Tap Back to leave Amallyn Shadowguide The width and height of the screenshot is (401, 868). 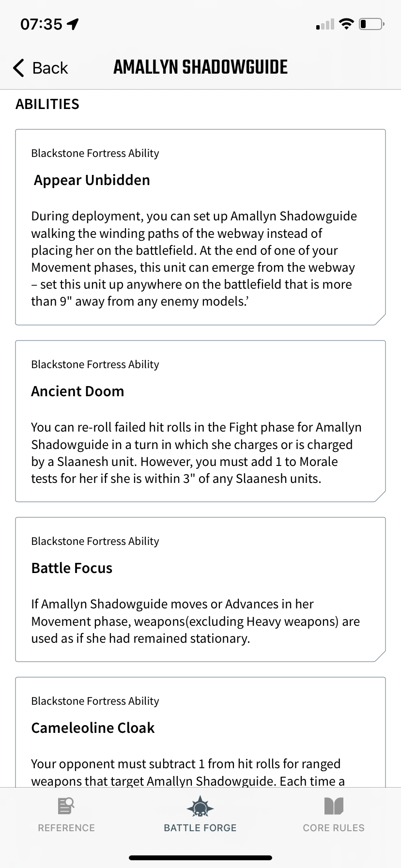tap(41, 68)
